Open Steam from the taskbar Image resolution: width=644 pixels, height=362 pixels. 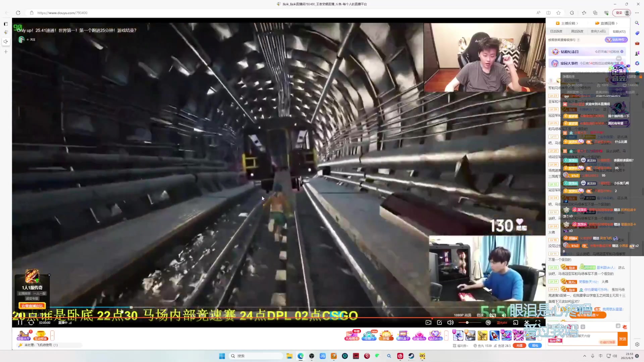pos(411,356)
